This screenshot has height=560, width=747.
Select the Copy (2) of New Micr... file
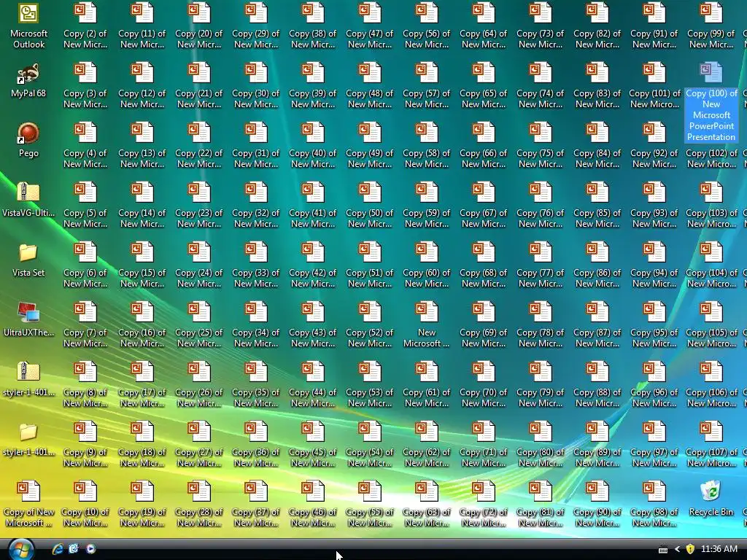pos(85,26)
